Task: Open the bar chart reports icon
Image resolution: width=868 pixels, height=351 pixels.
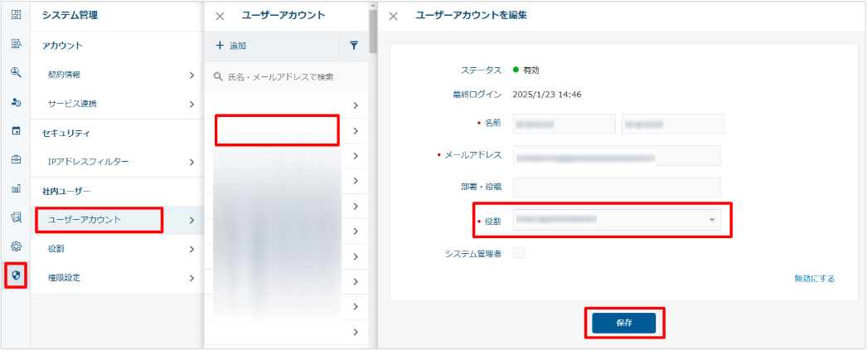Action: coord(16,188)
